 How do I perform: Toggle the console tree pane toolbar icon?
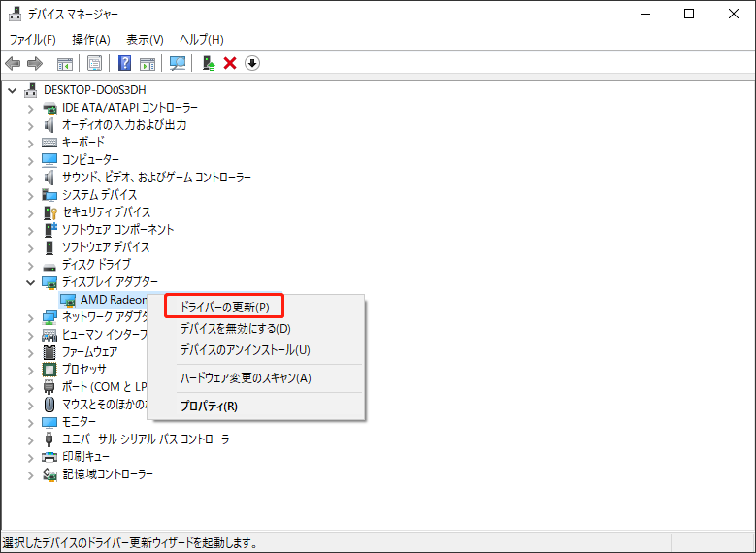click(x=65, y=63)
